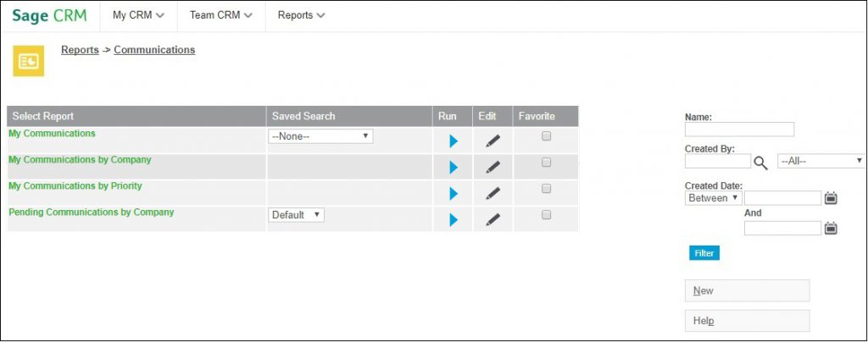868x342 pixels.
Task: Expand the Default saved search dropdown
Action: pyautogui.click(x=296, y=215)
